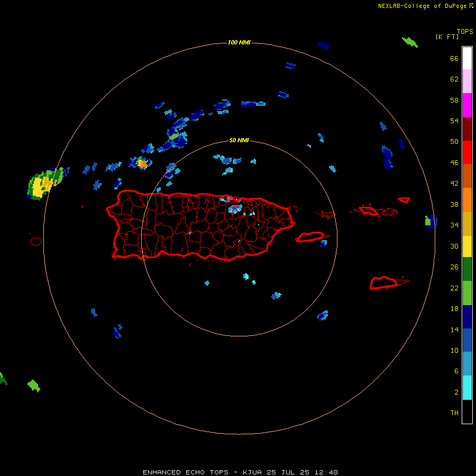The width and height of the screenshot is (476, 476).
Task: Pick the gold legend swatch
Action: [467, 224]
